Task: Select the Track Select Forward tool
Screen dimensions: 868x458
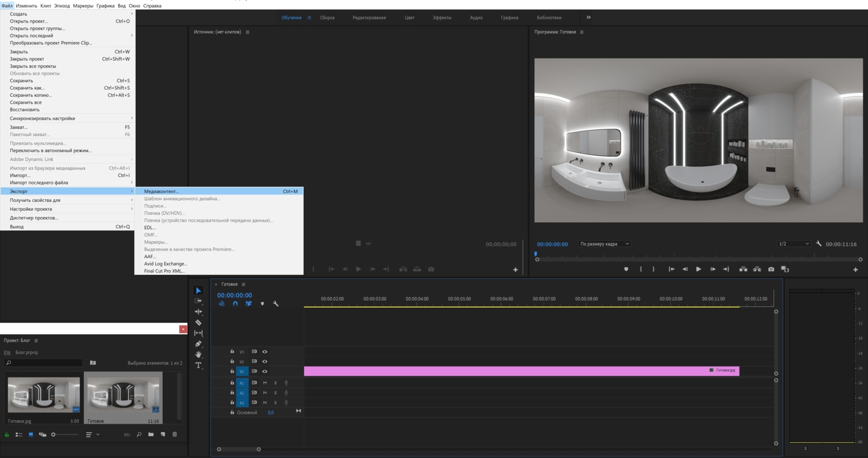Action: 198,301
